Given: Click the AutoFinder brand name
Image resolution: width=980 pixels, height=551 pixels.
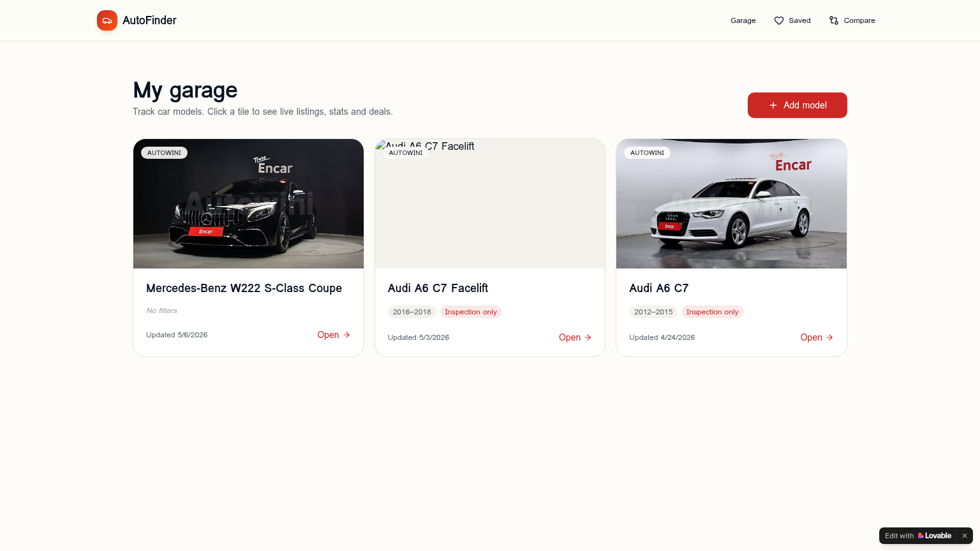Looking at the screenshot, I should [x=149, y=20].
